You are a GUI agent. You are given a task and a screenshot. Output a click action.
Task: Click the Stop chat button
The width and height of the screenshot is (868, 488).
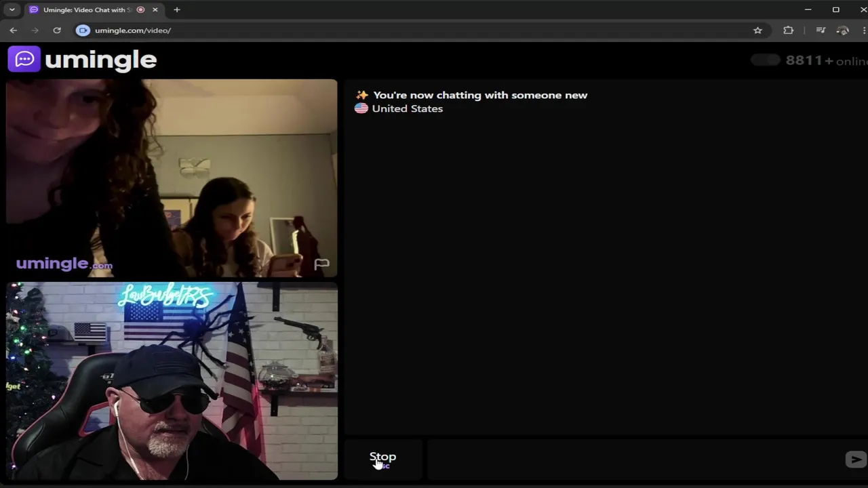[x=382, y=459]
